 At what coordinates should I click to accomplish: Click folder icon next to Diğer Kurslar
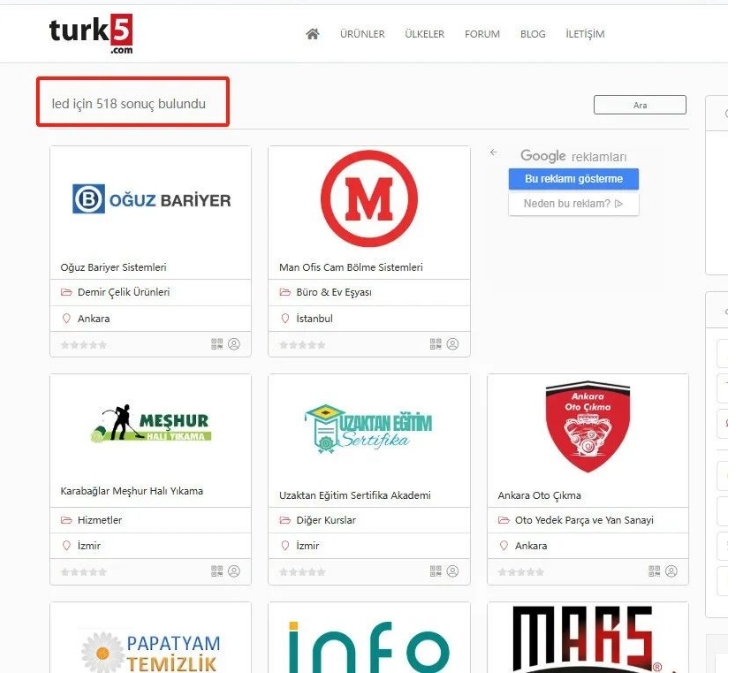coord(285,520)
